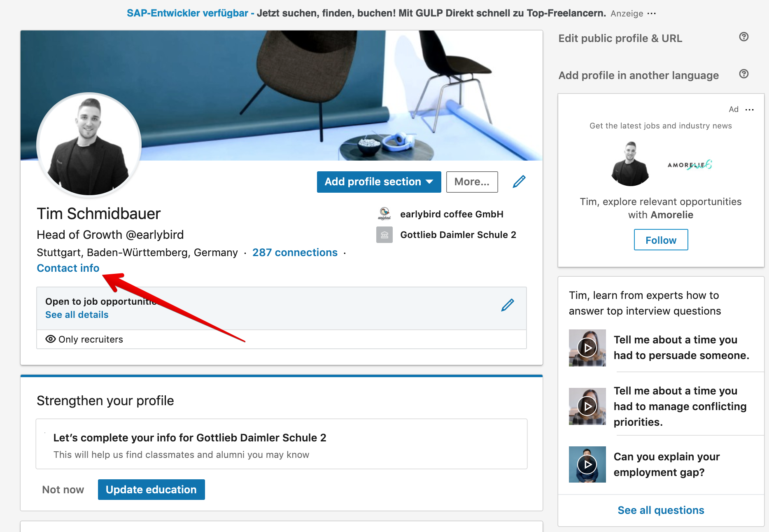
Task: Click the Edit public profile & URL link
Action: pos(620,38)
